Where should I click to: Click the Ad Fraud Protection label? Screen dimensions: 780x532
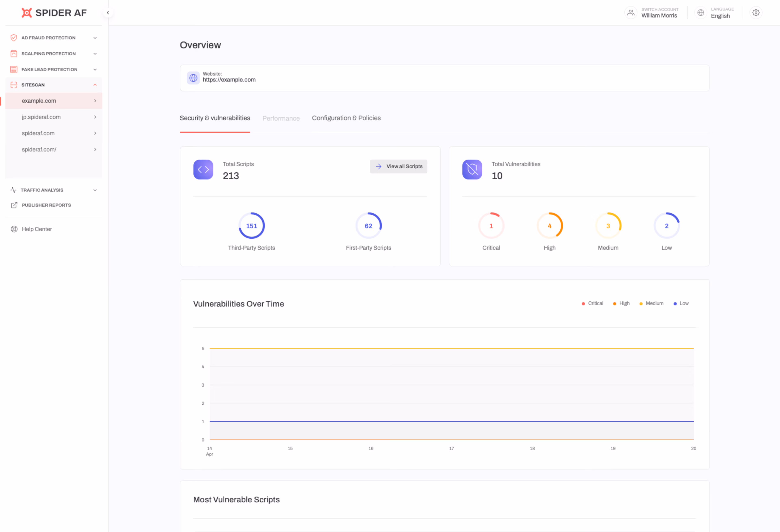48,38
